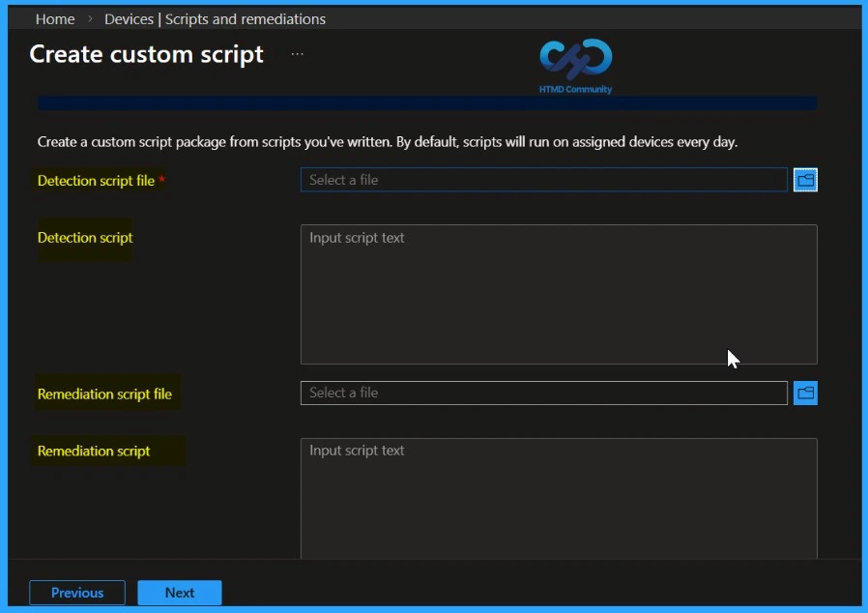868x613 pixels.
Task: Click the folder icon beside the detection file field
Action: tap(805, 179)
